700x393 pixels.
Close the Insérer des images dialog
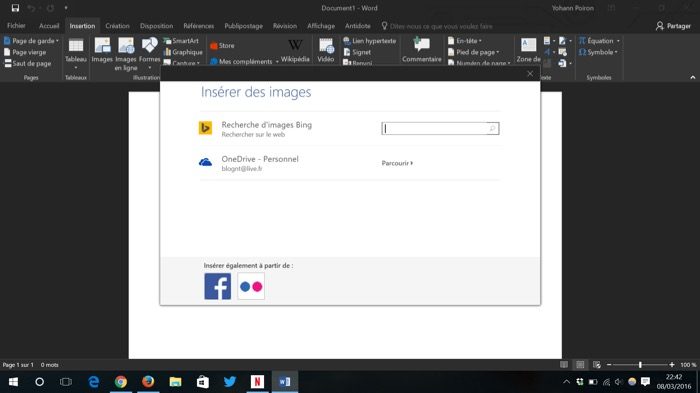coord(530,73)
